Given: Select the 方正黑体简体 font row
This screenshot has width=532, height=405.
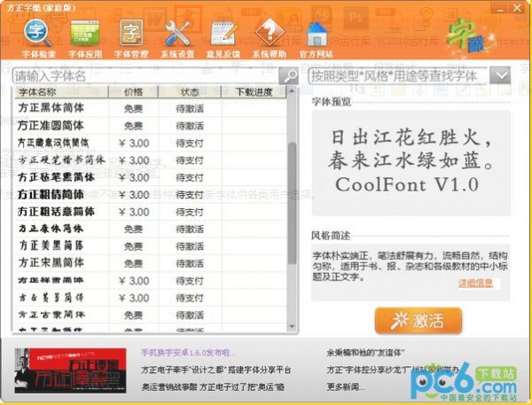Looking at the screenshot, I should [151, 108].
